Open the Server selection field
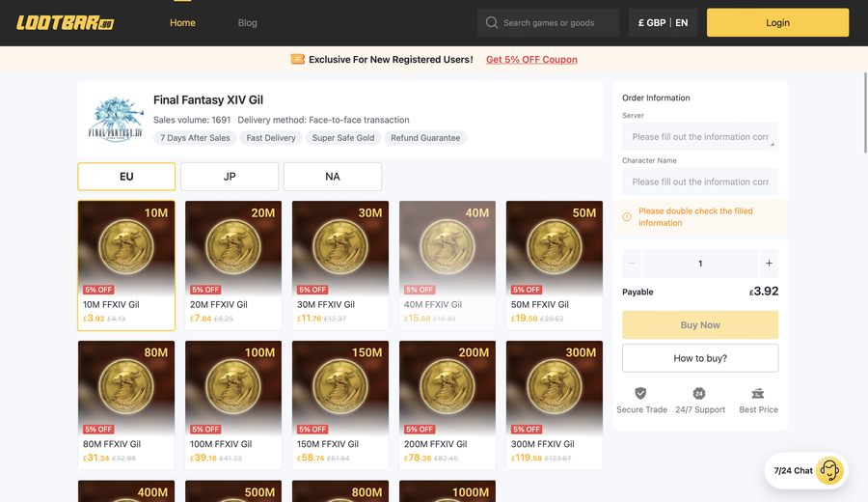868x502 pixels. pyautogui.click(x=700, y=136)
